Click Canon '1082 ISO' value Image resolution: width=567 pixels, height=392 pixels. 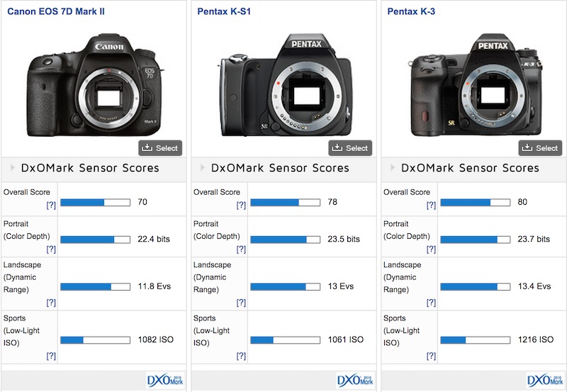(155, 340)
